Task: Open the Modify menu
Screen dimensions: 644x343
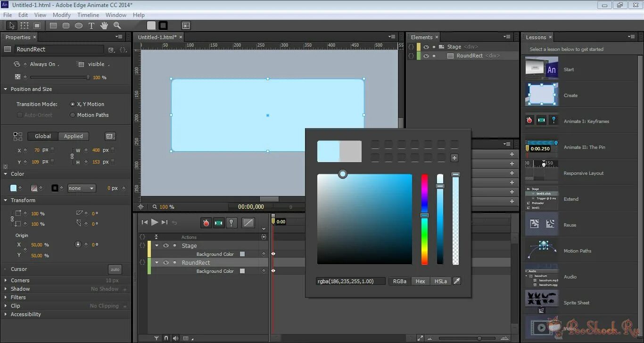Action: 62,15
